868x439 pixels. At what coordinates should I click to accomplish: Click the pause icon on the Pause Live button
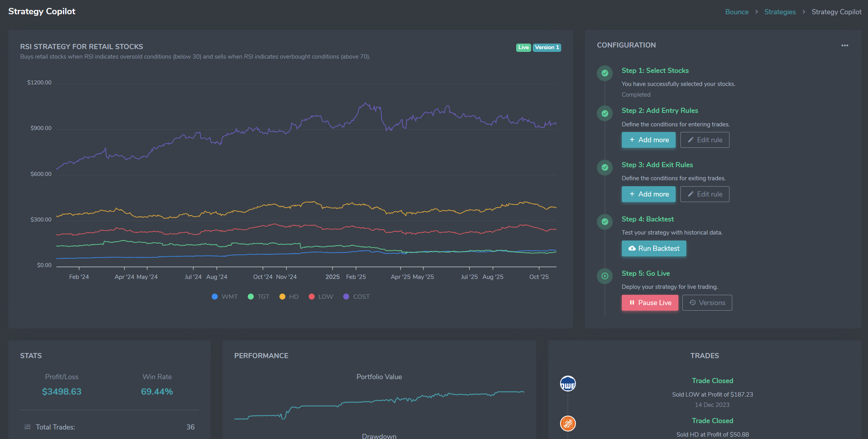(x=632, y=302)
